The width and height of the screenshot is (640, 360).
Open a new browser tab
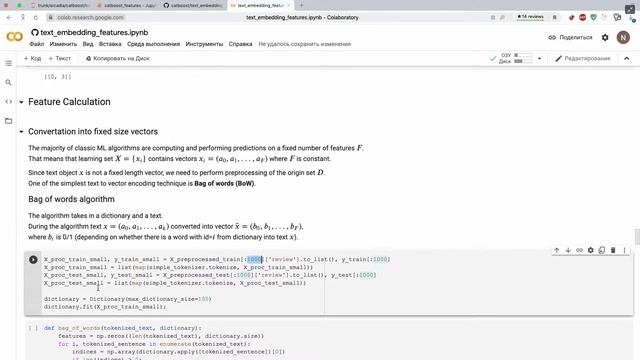click(x=302, y=5)
